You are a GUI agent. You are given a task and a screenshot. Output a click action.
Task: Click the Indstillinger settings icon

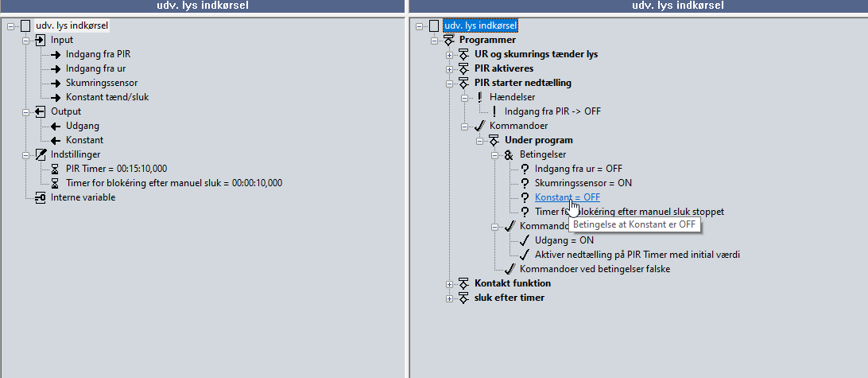point(41,154)
